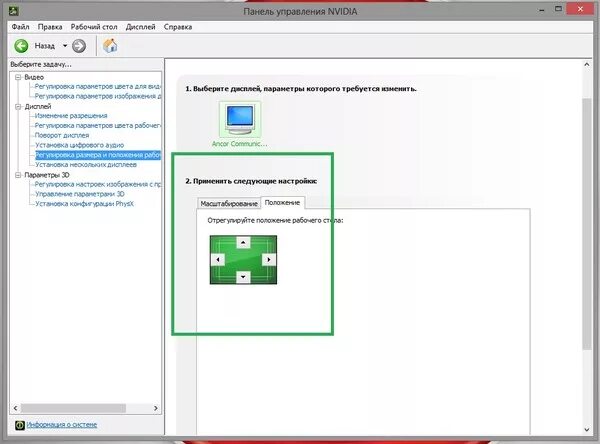The width and height of the screenshot is (600, 444).
Task: Click main panel vertical scrollbar thumb
Action: point(587,224)
